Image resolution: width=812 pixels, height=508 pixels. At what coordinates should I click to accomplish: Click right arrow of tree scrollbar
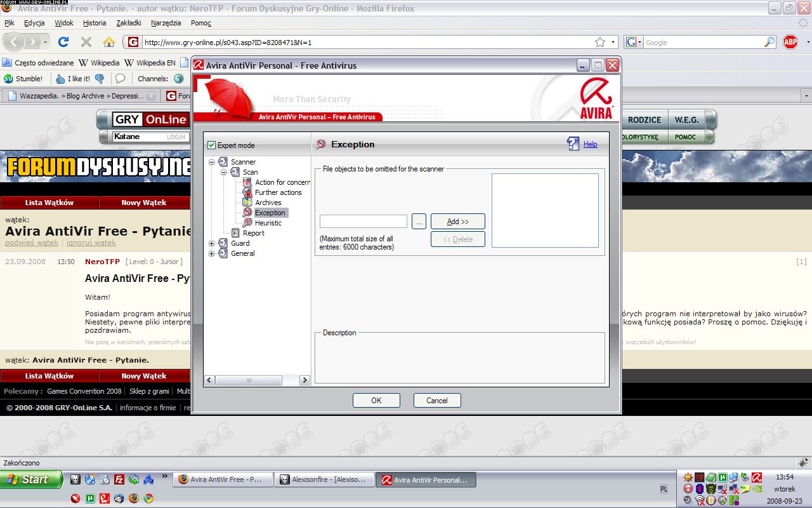point(304,380)
